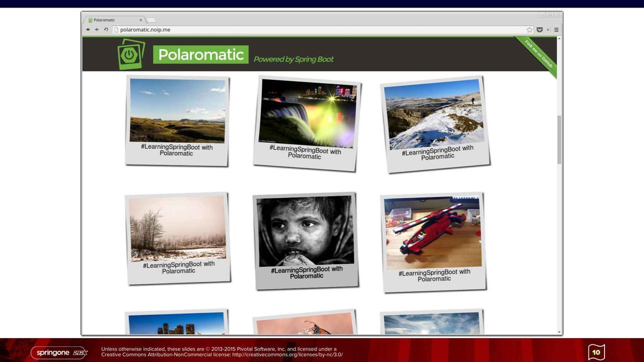Maximize the Chrome browser window

tap(549, 15)
